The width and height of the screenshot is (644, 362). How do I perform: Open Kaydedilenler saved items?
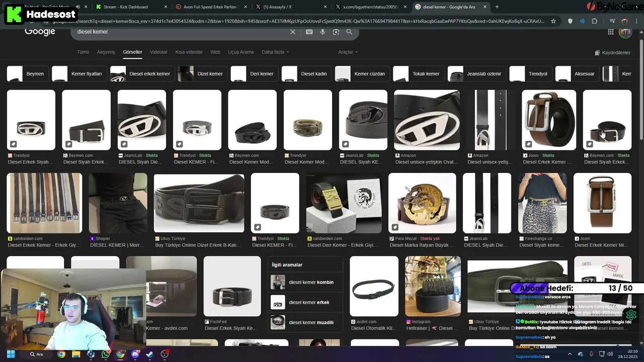[x=612, y=52]
